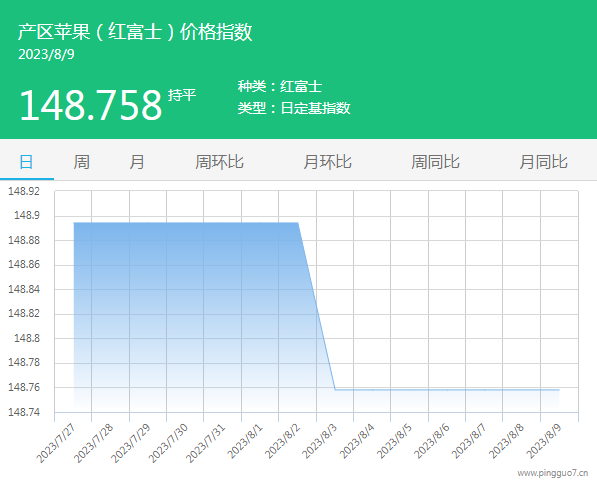
Task: Click the www.pingguo7.cn watermark link
Action: pyautogui.click(x=552, y=473)
